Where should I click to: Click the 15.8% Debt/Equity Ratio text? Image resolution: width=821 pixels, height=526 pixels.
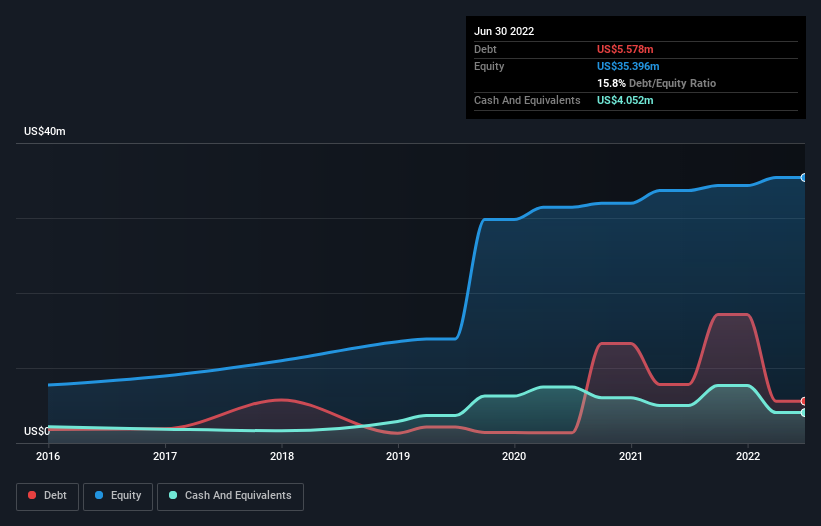tap(657, 83)
